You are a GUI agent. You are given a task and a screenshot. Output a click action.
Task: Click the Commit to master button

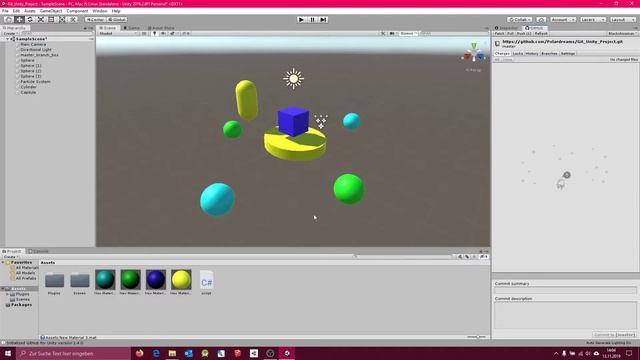click(x=613, y=335)
